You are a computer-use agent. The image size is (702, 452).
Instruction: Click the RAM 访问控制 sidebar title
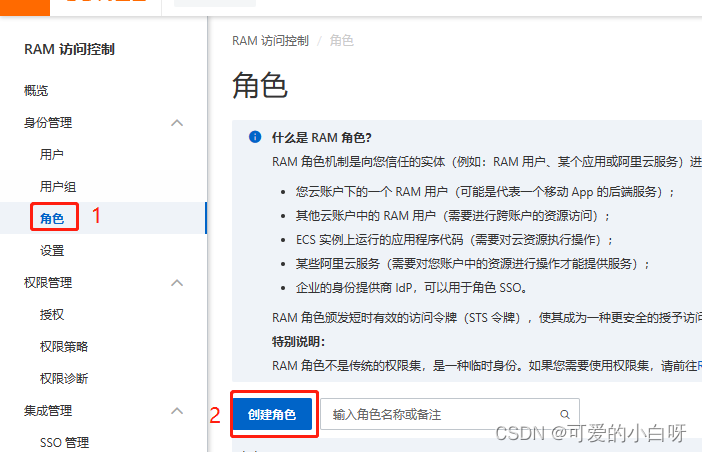coord(69,49)
